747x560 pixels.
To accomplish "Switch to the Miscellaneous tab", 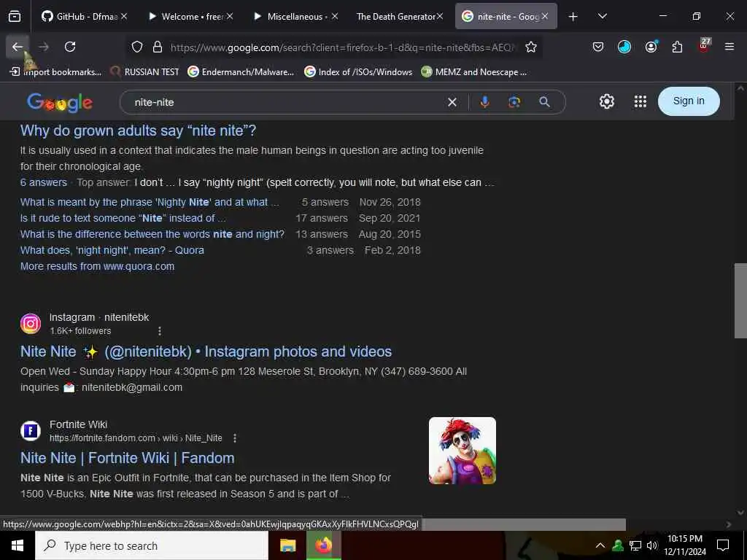I will [x=295, y=16].
